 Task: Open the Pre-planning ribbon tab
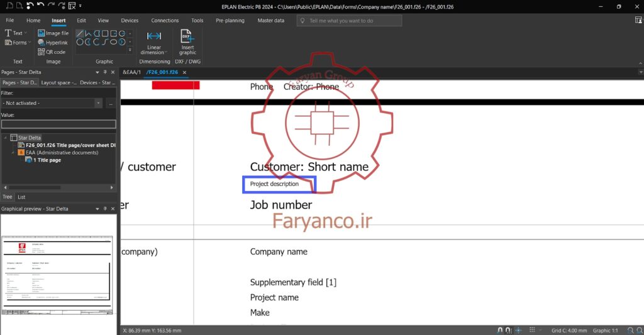pyautogui.click(x=230, y=20)
